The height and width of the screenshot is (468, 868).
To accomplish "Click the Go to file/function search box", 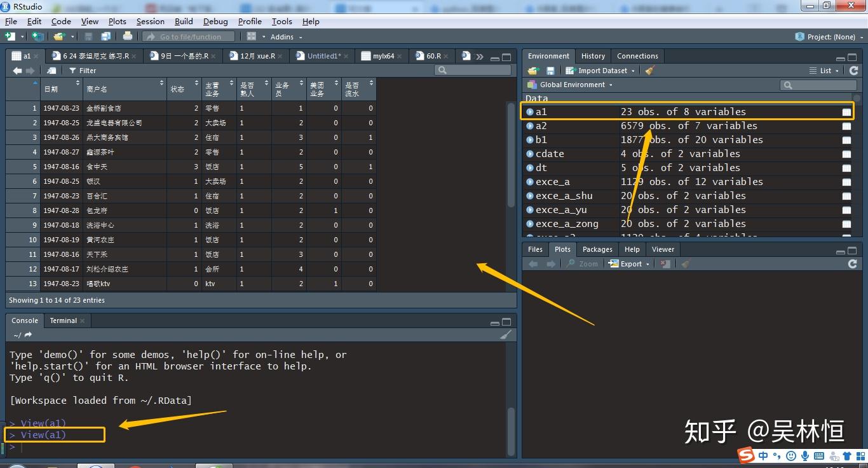I will 190,37.
